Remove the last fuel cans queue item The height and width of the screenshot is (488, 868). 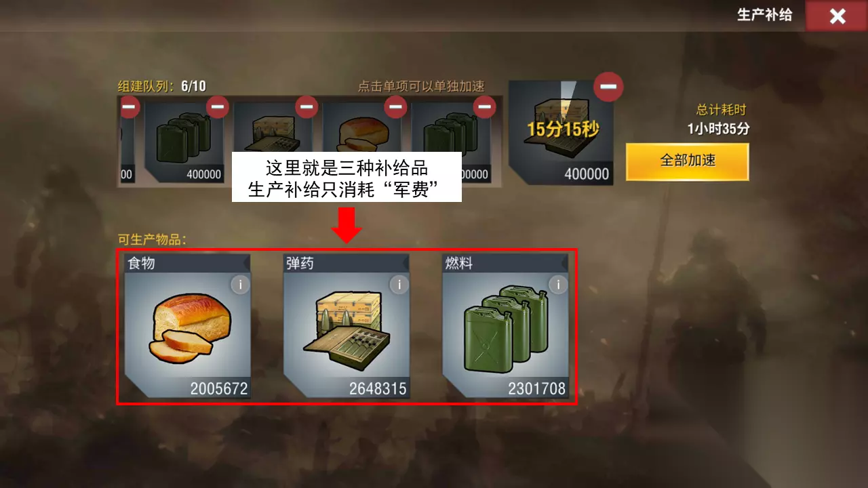point(484,107)
